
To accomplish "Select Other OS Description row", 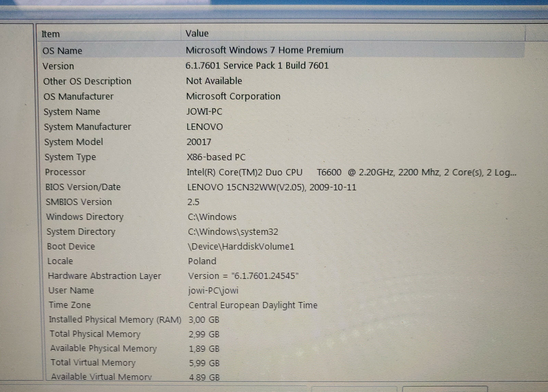I will [x=283, y=81].
